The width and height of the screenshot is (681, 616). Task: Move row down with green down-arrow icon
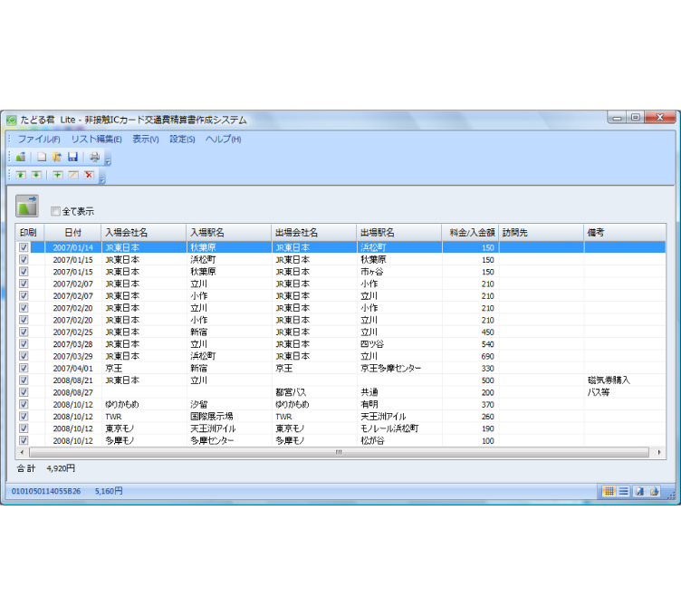(36, 175)
